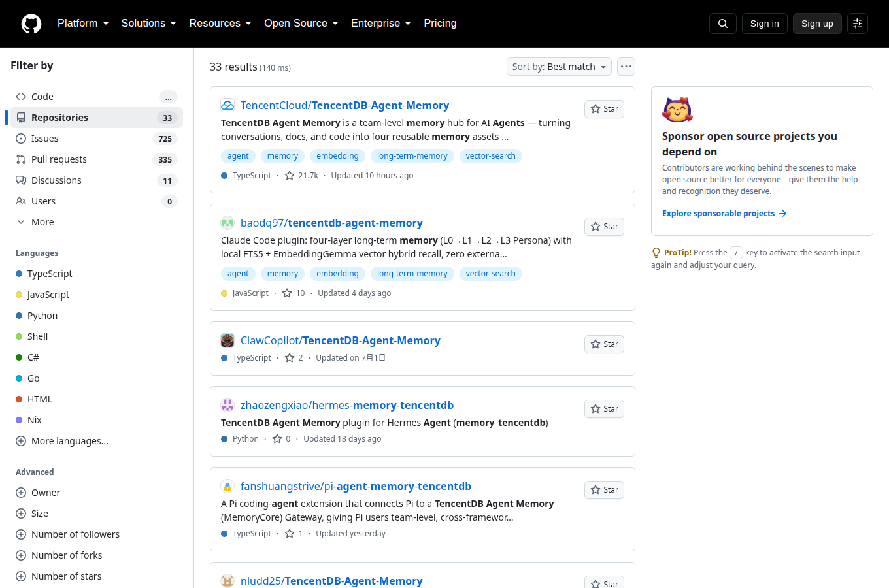This screenshot has width=889, height=588.
Task: Open the Pricing page
Action: tap(440, 23)
